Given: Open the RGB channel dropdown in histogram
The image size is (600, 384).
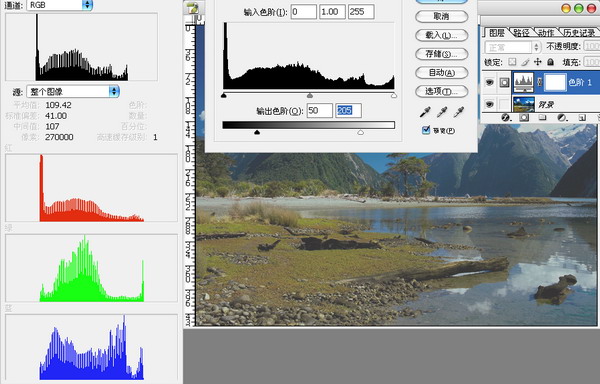Looking at the screenshot, I should point(59,5).
